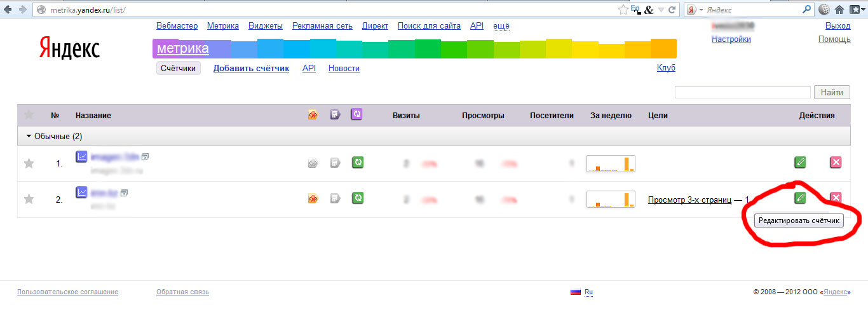Open the chart icon of counter 2
The image size is (868, 312).
(81, 192)
